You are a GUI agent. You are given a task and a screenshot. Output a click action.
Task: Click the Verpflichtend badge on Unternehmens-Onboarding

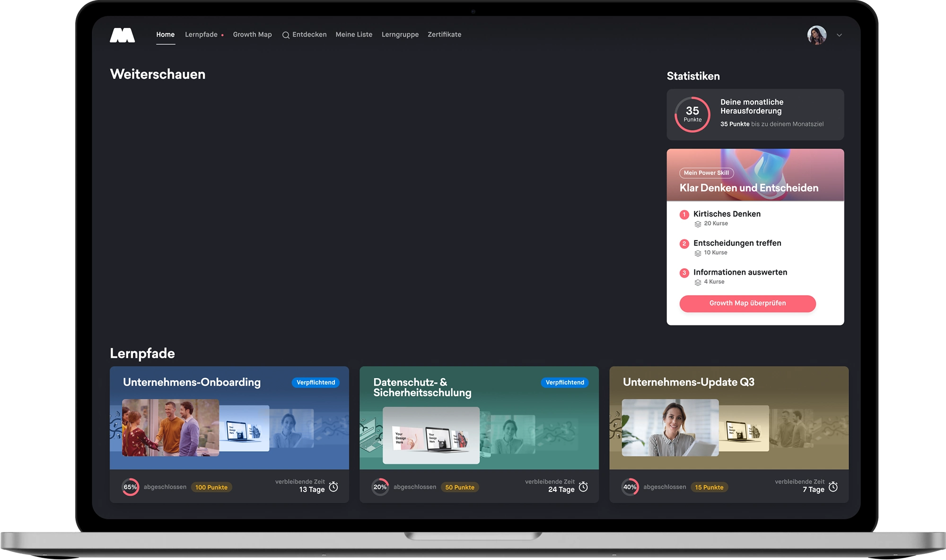tap(315, 382)
